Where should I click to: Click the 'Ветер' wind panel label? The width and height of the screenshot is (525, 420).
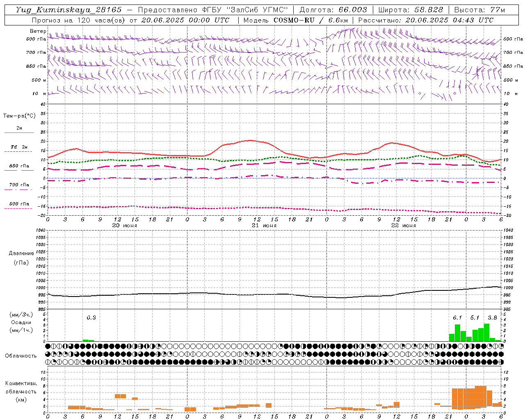38,31
